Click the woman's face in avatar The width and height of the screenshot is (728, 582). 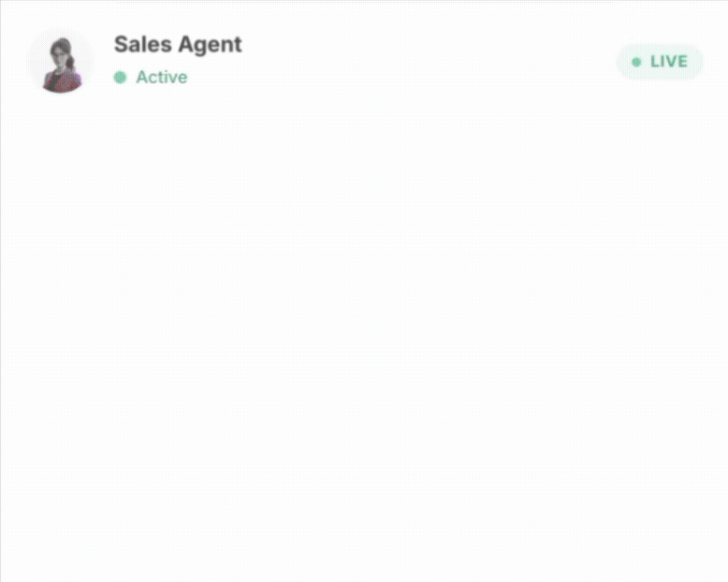61,51
